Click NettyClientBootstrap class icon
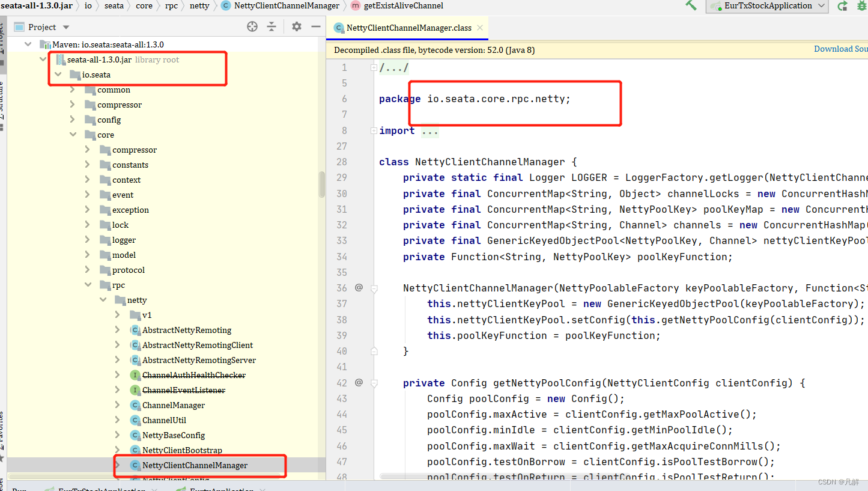The image size is (868, 491). pyautogui.click(x=135, y=450)
